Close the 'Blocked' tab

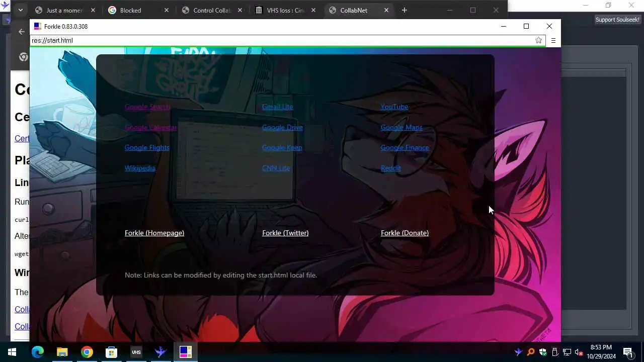pos(167,10)
